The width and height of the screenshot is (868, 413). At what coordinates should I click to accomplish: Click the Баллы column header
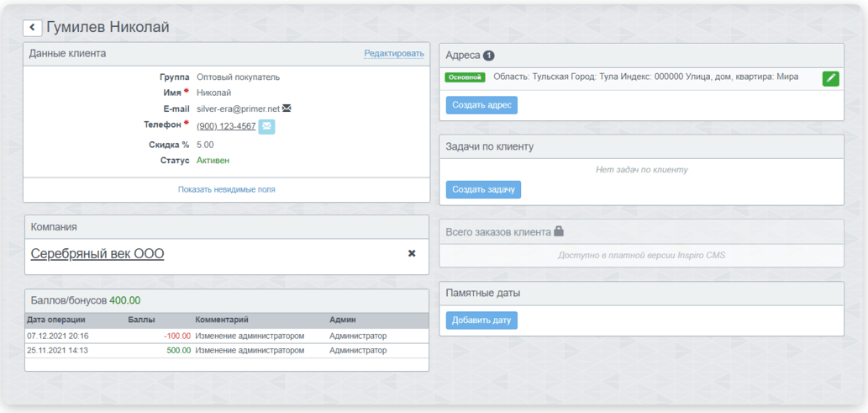pyautogui.click(x=142, y=320)
